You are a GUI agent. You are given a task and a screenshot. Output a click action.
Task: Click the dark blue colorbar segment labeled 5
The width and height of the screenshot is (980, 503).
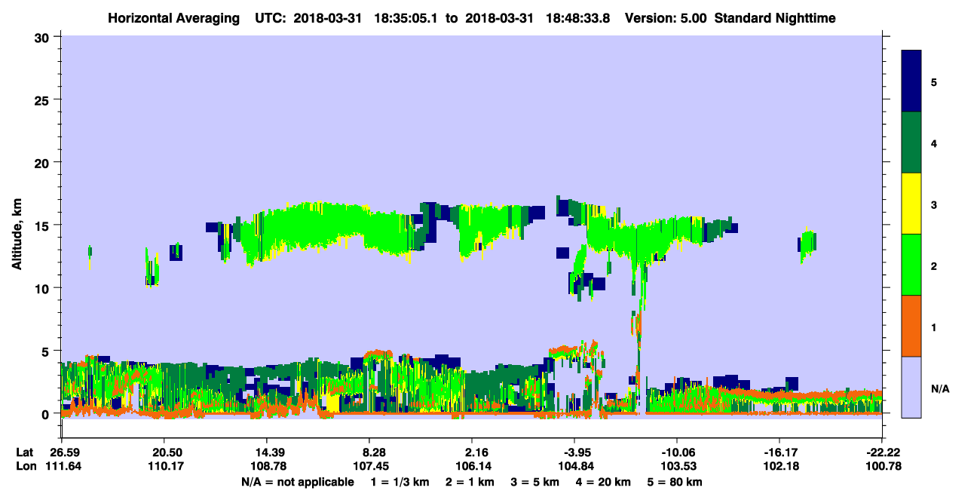911,81
